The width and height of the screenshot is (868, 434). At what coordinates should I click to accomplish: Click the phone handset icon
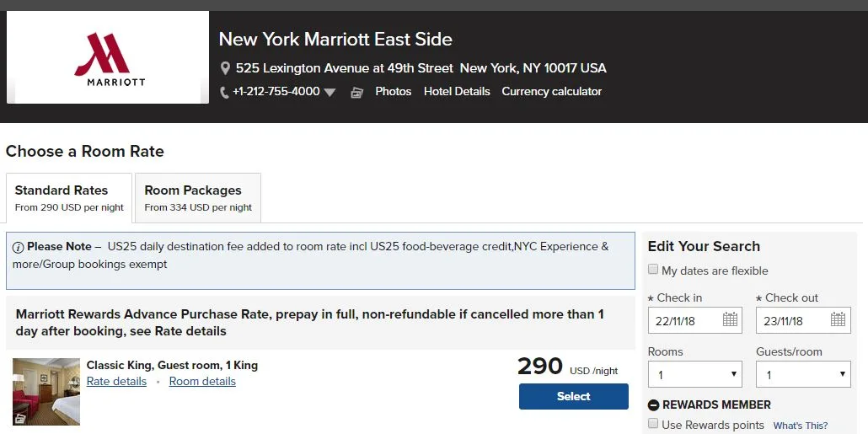224,92
